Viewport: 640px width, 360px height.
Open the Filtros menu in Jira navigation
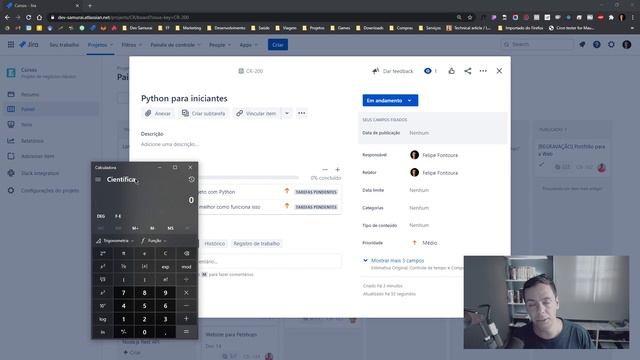coord(131,45)
